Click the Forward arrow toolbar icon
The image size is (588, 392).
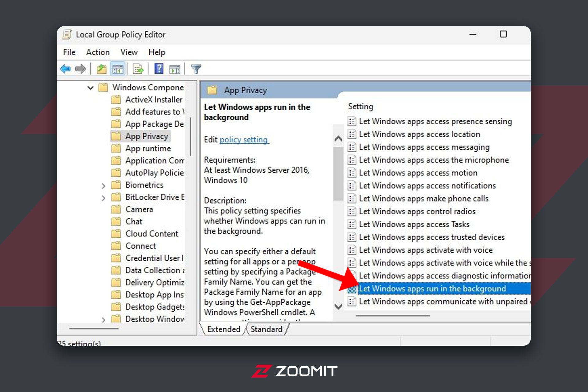coord(81,69)
